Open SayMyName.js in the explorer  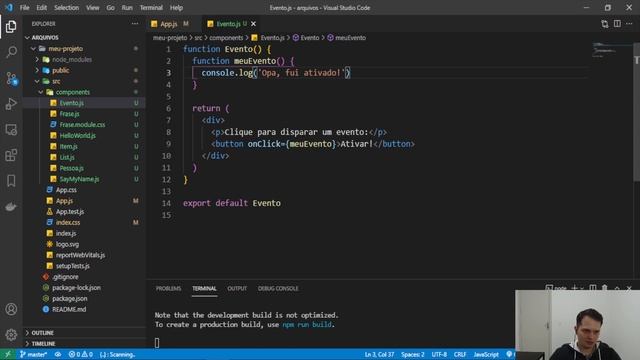(79, 179)
